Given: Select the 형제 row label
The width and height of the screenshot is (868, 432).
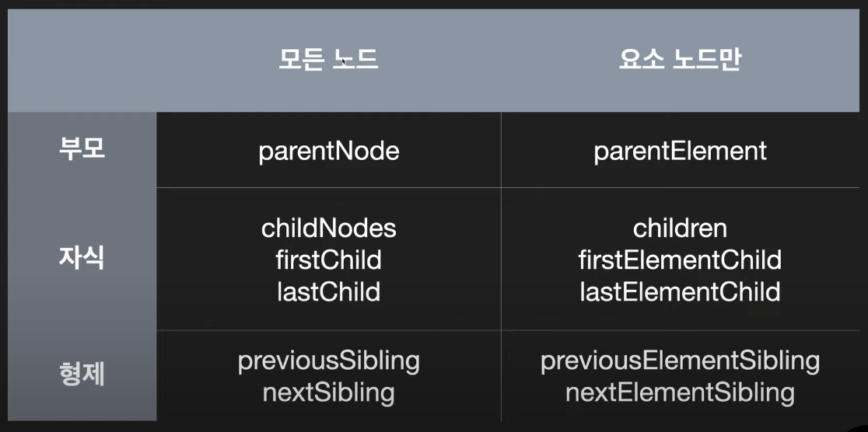Looking at the screenshot, I should 82,375.
